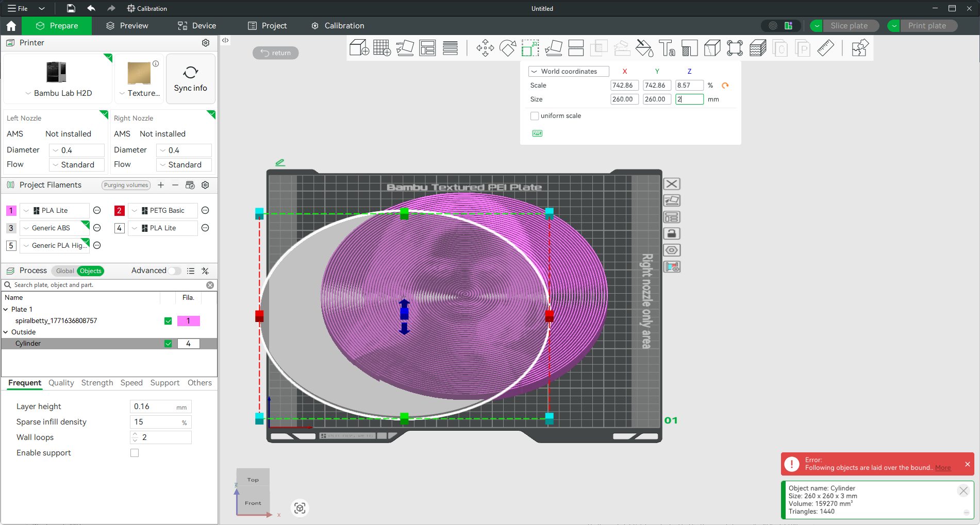Screen dimensions: 980x525
Task: Select the Measure ruler tool
Action: tap(825, 48)
